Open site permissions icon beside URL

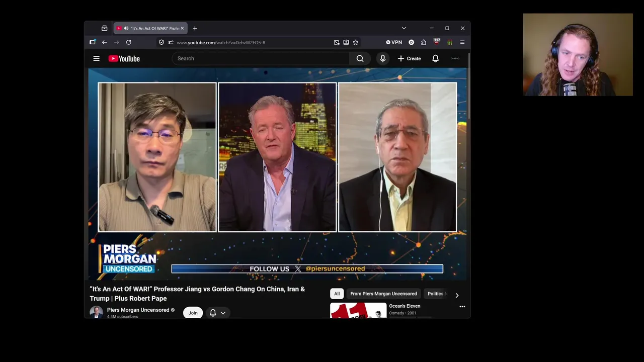pyautogui.click(x=171, y=42)
